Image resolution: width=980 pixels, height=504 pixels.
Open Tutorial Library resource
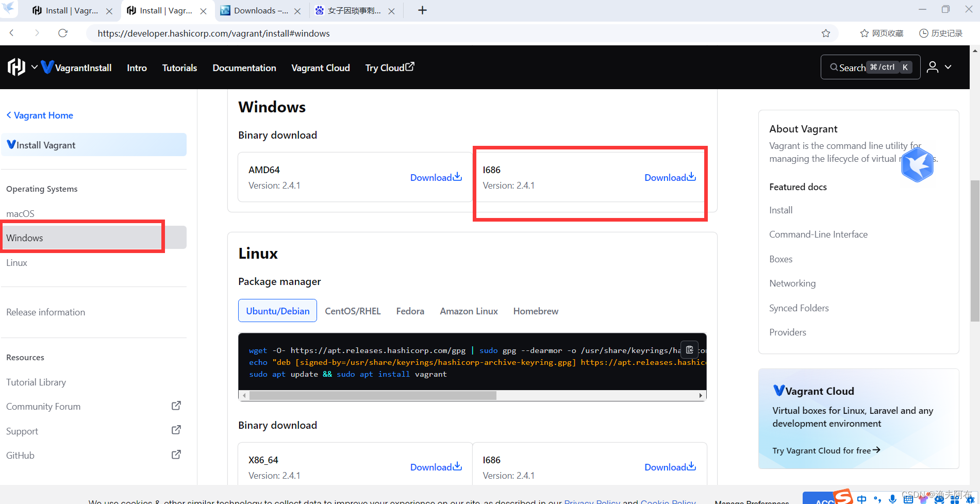pyautogui.click(x=36, y=382)
